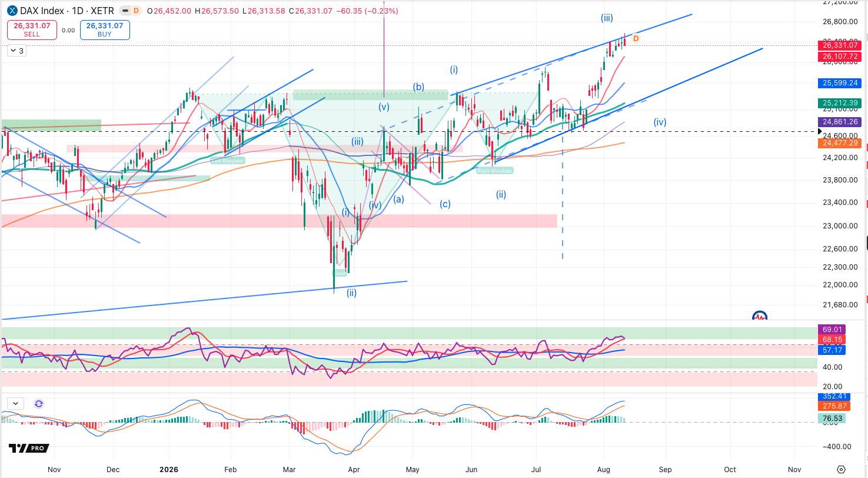Select the blue (iii) wave label at top
The image size is (868, 478).
pyautogui.click(x=607, y=18)
